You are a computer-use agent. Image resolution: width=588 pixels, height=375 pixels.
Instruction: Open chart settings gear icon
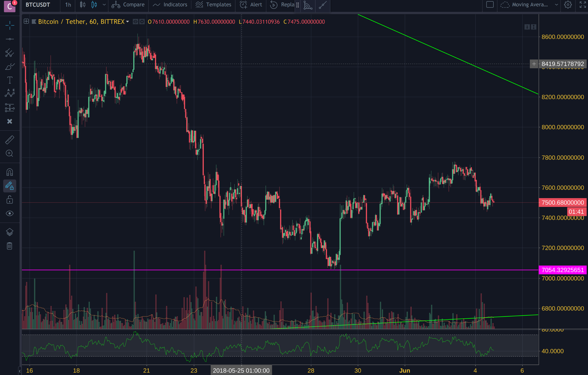tap(568, 5)
